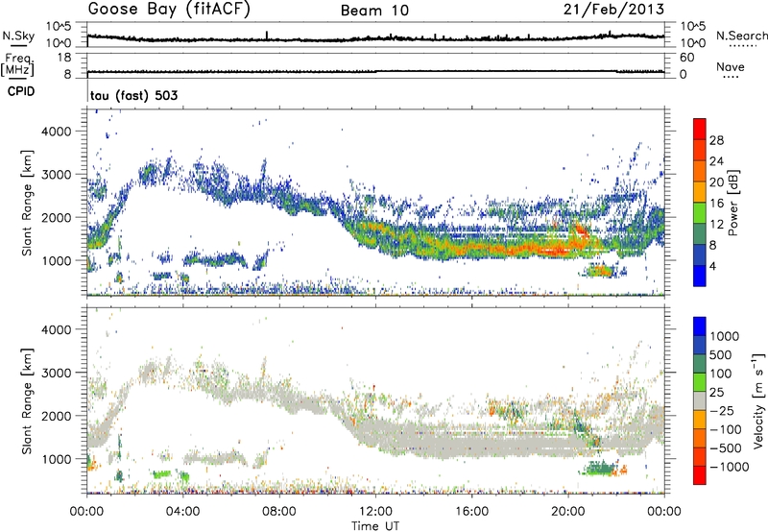The width and height of the screenshot is (768, 532).
Task: Click the "16" power colorbar value
Action: pos(716,204)
